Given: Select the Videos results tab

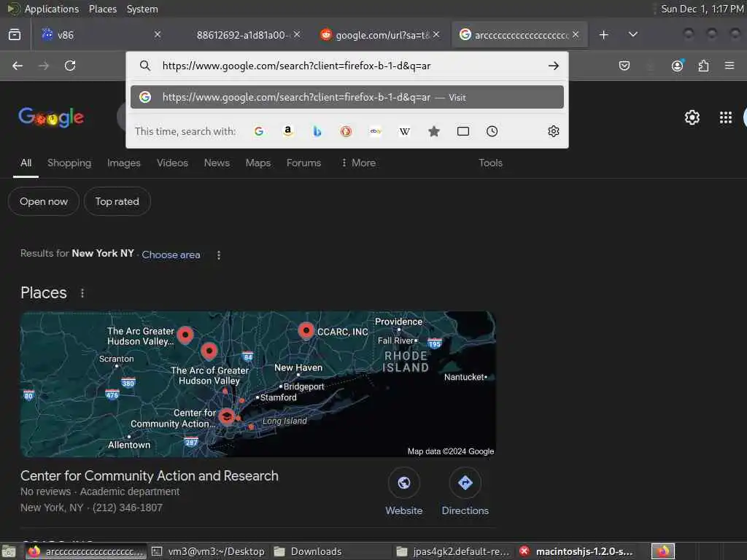Looking at the screenshot, I should [x=172, y=163].
